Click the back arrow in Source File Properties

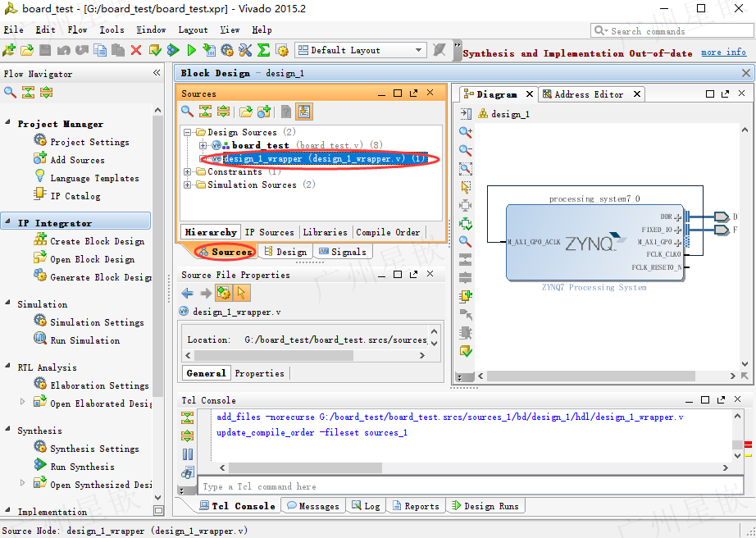click(x=187, y=293)
